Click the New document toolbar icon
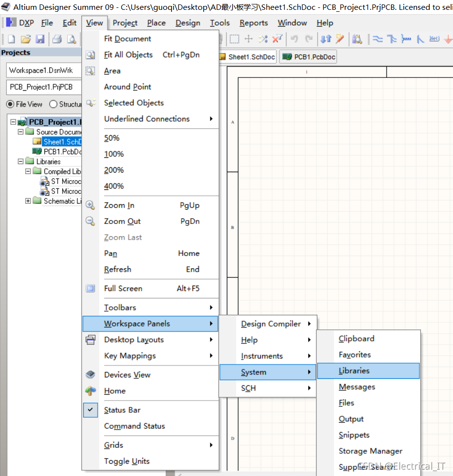Viewport: 453px width, 476px height. (11, 39)
